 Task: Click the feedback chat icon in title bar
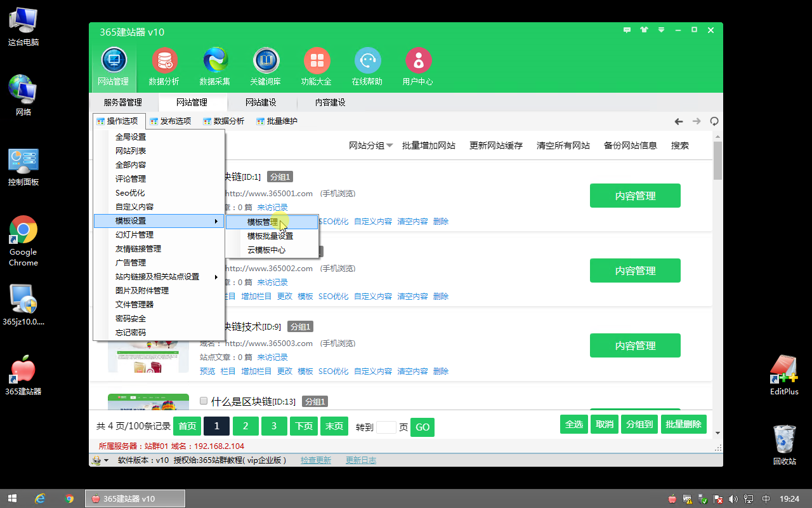click(x=627, y=30)
